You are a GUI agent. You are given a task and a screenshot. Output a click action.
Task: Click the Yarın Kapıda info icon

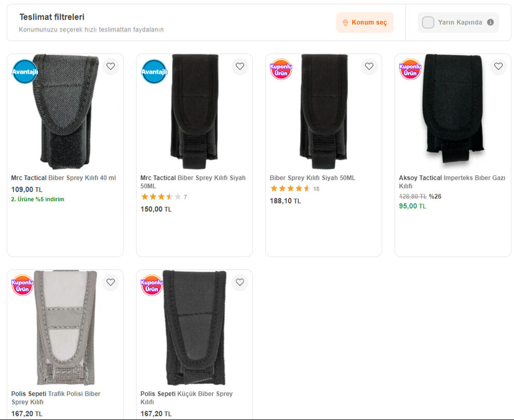click(x=490, y=22)
